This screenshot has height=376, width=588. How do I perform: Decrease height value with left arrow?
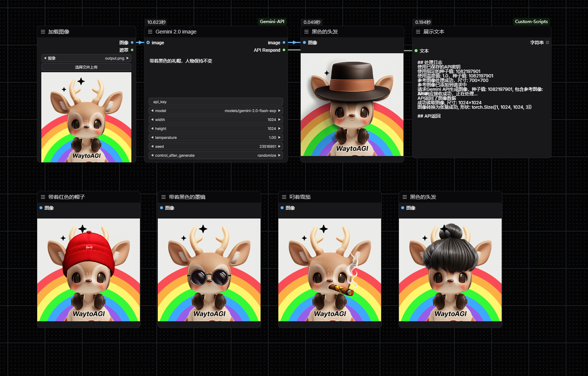coord(152,128)
